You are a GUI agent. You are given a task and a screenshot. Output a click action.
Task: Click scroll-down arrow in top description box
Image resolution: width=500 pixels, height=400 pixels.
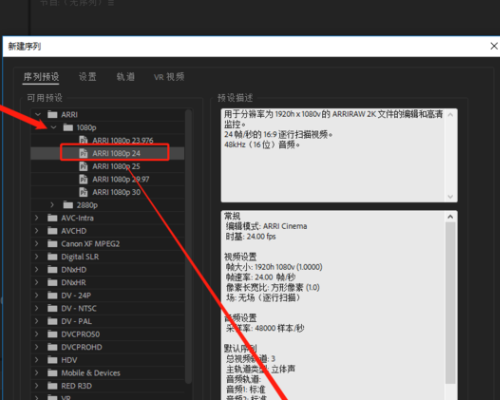pos(450,197)
